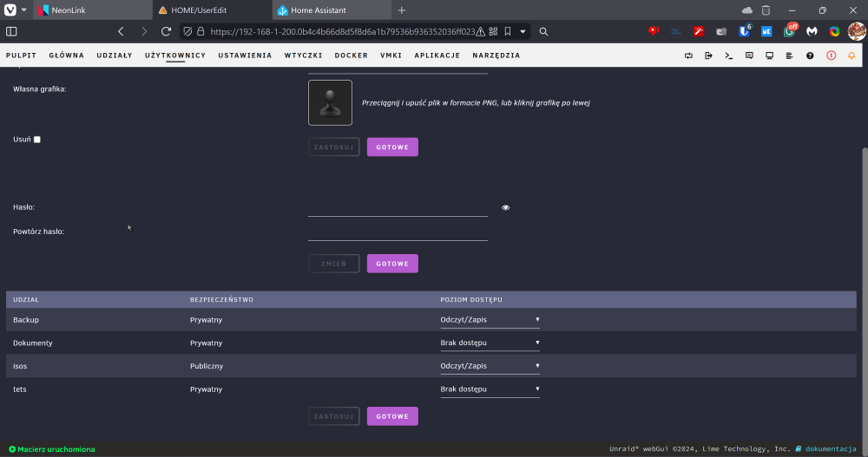Click the colorful swirl extension icon
The width and height of the screenshot is (868, 457).
(834, 31)
